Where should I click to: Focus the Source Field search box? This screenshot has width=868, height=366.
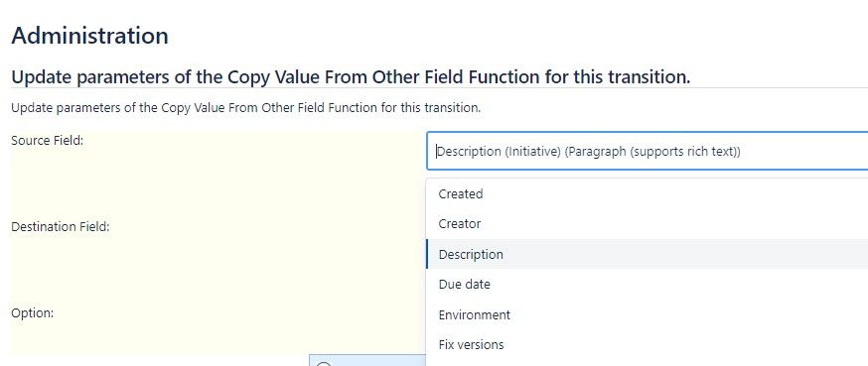(648, 151)
